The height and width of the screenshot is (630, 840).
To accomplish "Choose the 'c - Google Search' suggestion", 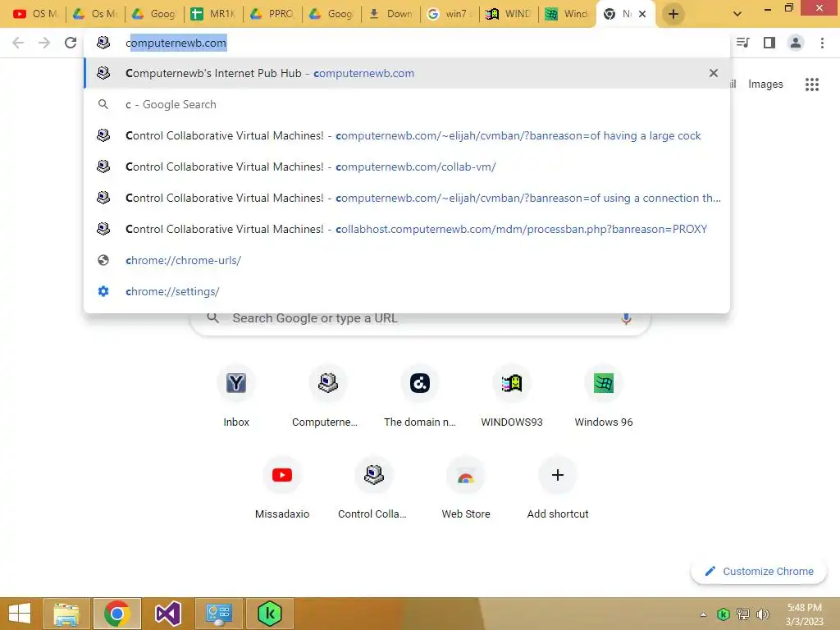I will (x=407, y=104).
